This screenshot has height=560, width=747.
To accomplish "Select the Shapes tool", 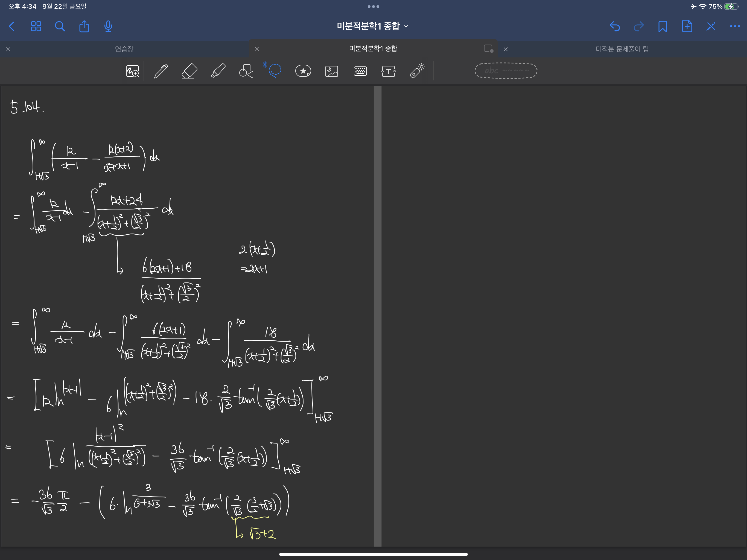I will [246, 71].
